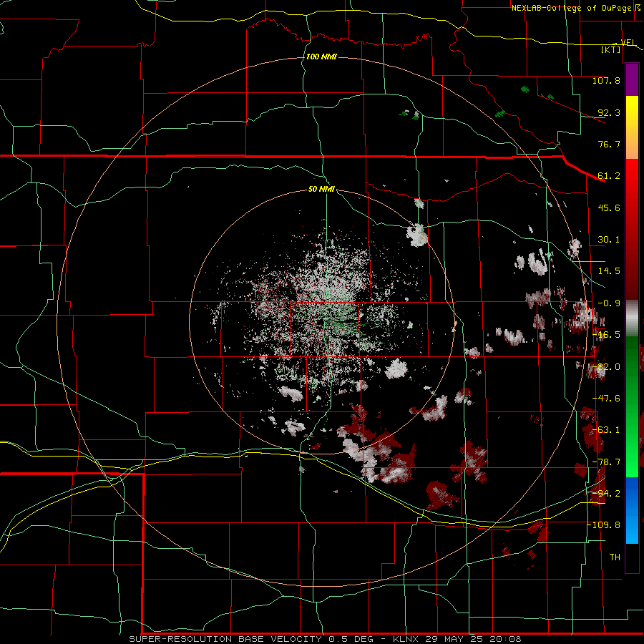Click the "14.5" velocity scale value
644x644 pixels.
(x=609, y=271)
